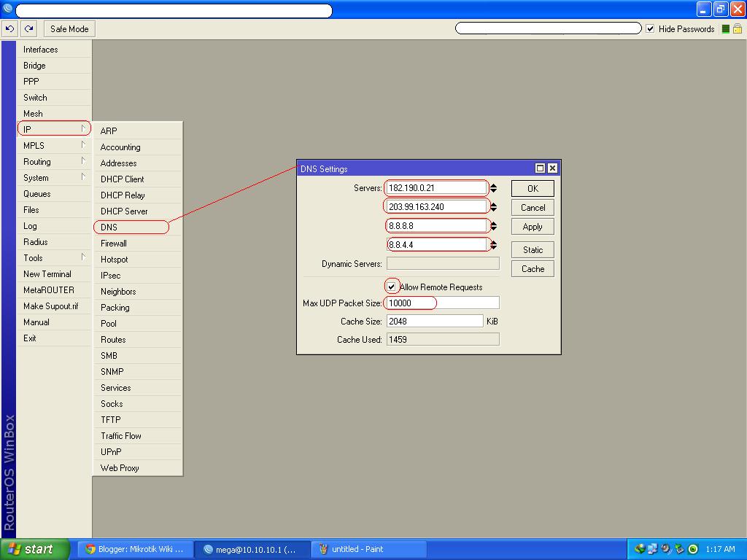The image size is (747, 560).
Task: Click the Paint icon in the taskbar
Action: [323, 549]
